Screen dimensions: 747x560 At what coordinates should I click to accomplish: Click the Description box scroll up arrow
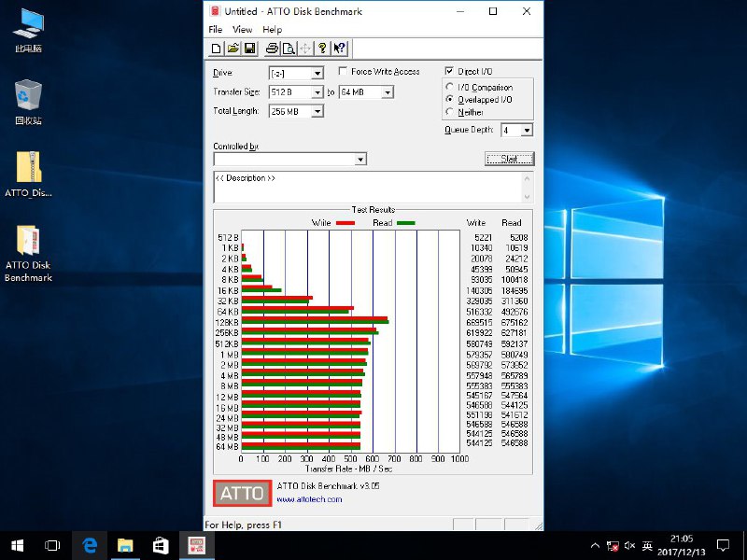pos(527,178)
